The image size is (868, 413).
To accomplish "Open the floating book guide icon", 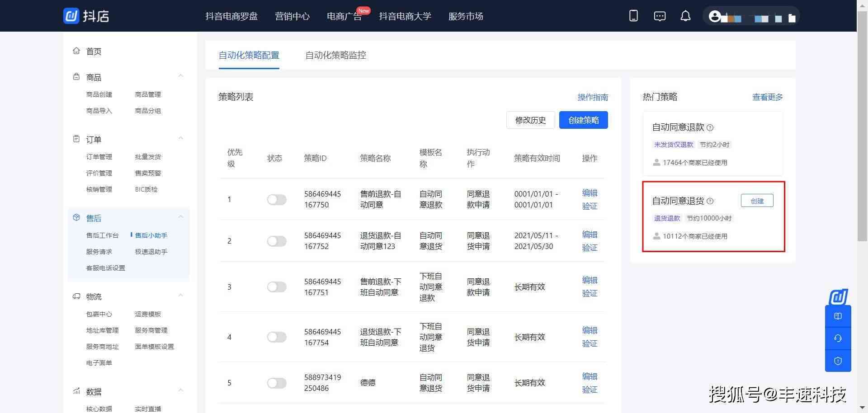I will point(838,316).
